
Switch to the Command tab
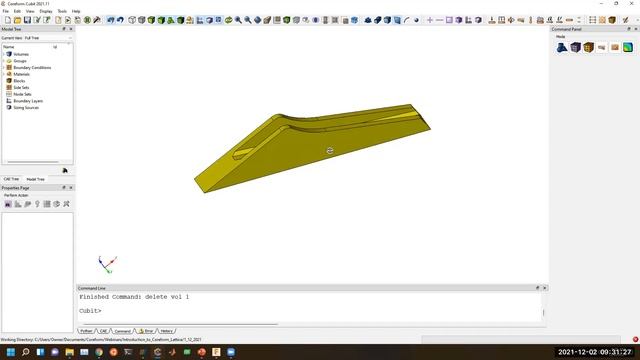pos(122,331)
